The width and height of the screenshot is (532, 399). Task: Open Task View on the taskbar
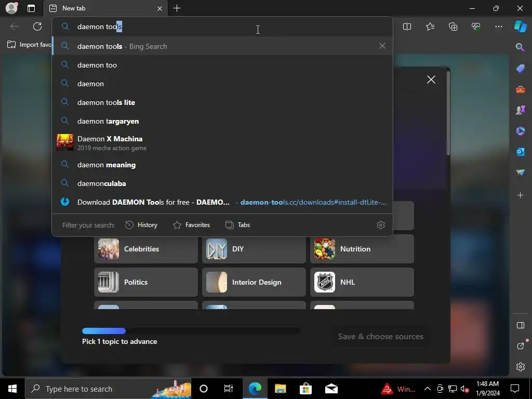point(229,389)
